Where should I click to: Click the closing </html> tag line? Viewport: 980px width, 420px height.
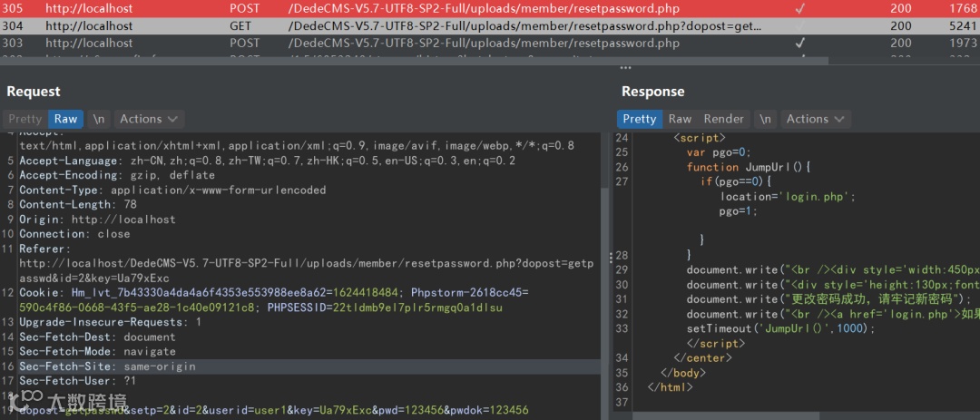coord(670,386)
